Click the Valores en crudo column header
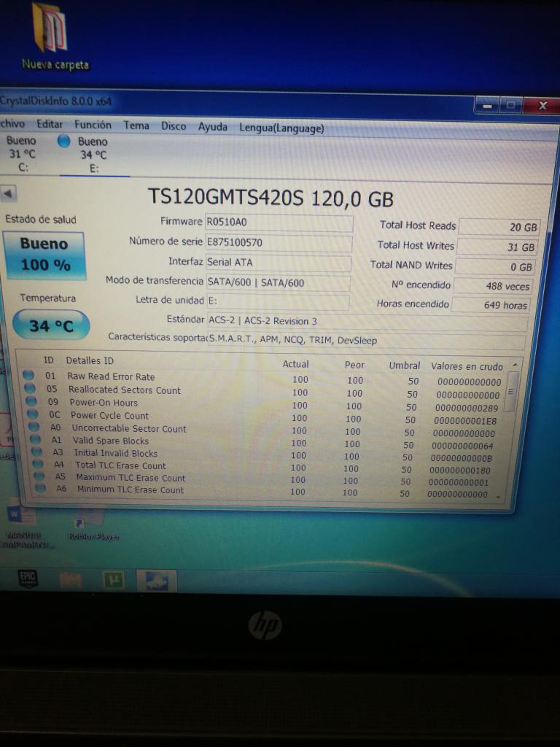Viewport: 560px width, 747px height. point(467,366)
